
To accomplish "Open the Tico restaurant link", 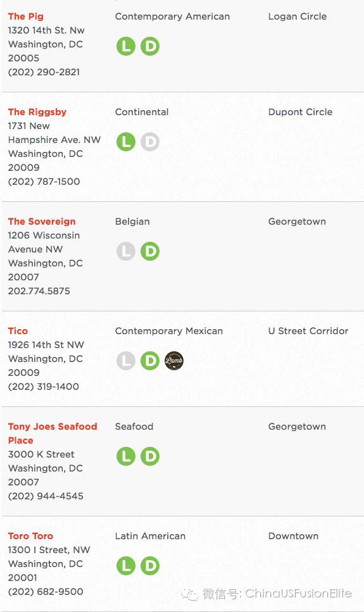I will coord(18,331).
